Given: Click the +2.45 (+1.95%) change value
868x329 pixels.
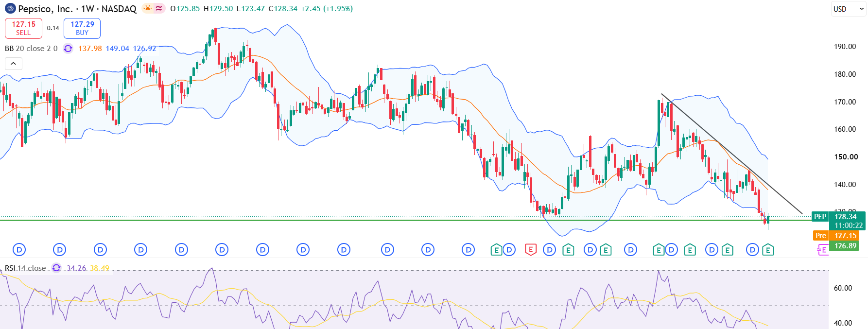Looking at the screenshot, I should (x=327, y=9).
